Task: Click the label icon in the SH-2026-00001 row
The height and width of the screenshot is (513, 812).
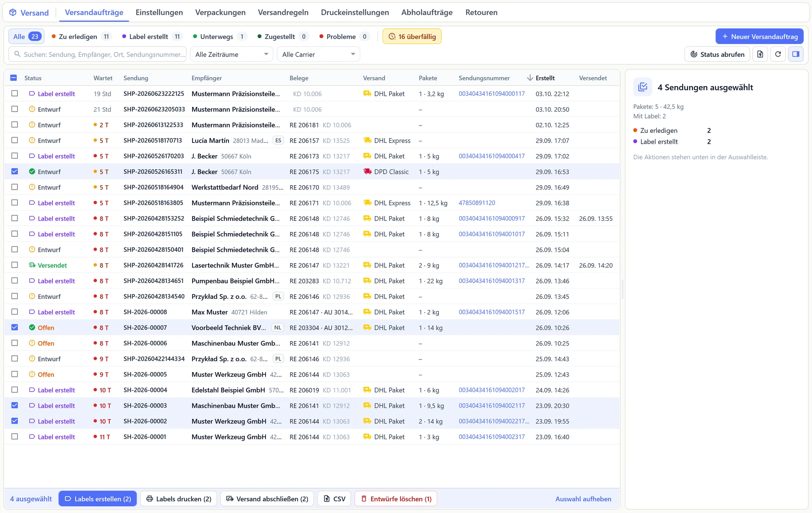Action: [32, 437]
